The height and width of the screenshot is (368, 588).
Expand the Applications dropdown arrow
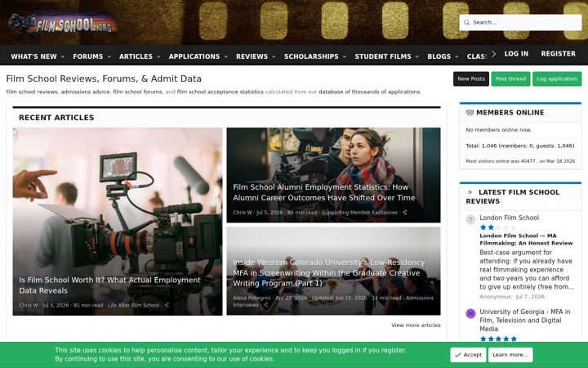click(x=225, y=56)
